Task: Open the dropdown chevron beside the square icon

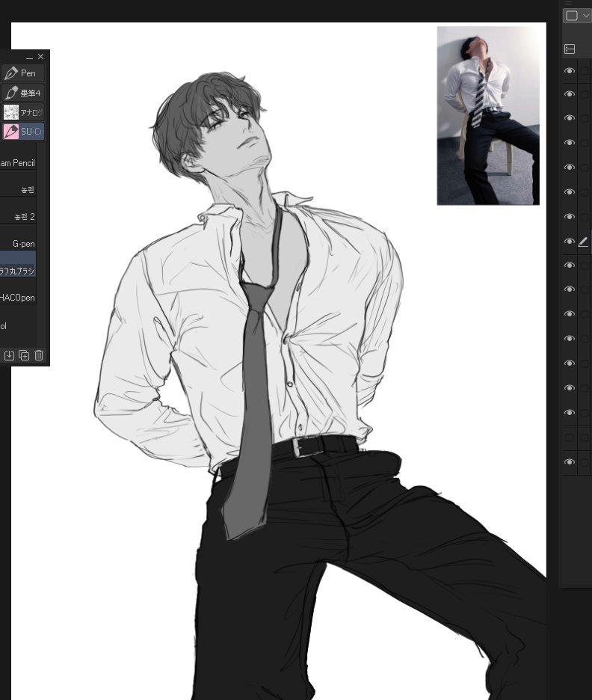Action: [x=586, y=16]
